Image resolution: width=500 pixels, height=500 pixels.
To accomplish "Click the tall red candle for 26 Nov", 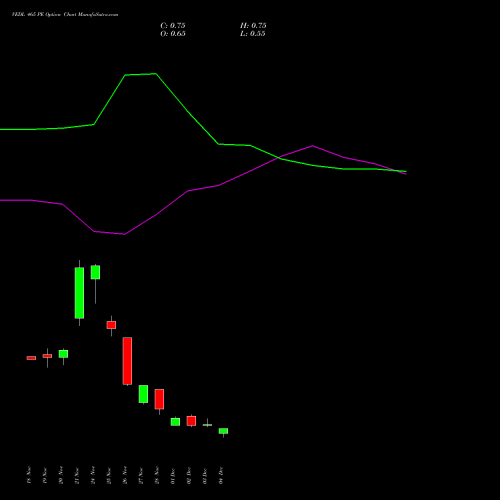I will point(127,361).
